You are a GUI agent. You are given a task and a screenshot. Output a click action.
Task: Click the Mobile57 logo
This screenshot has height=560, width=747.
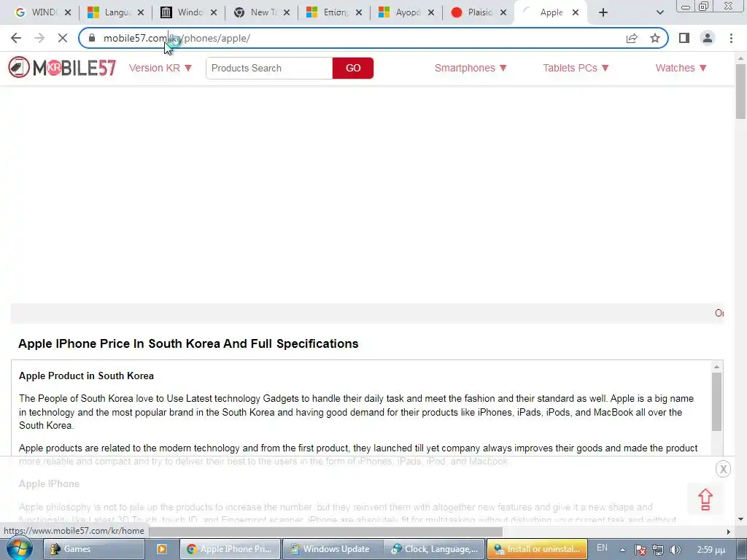(x=62, y=68)
